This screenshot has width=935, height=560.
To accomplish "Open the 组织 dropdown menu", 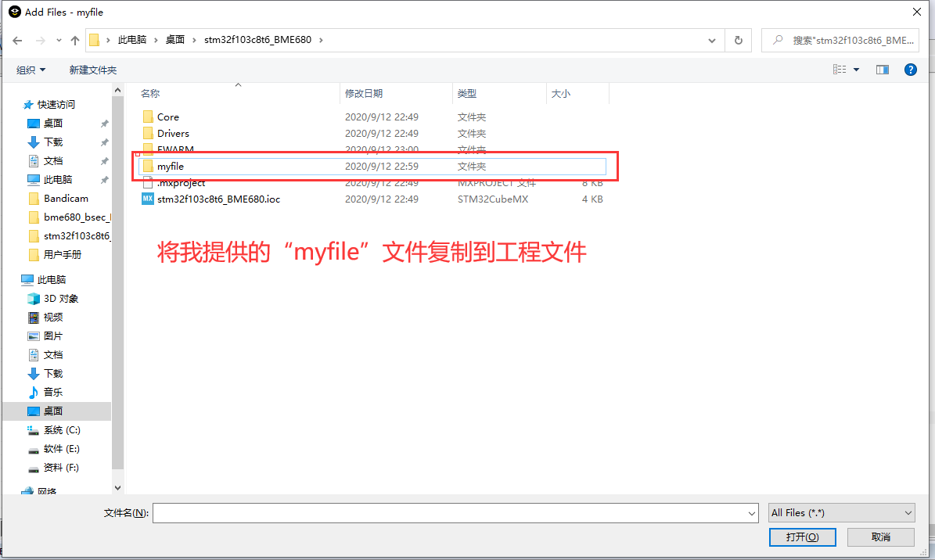I will pos(30,69).
